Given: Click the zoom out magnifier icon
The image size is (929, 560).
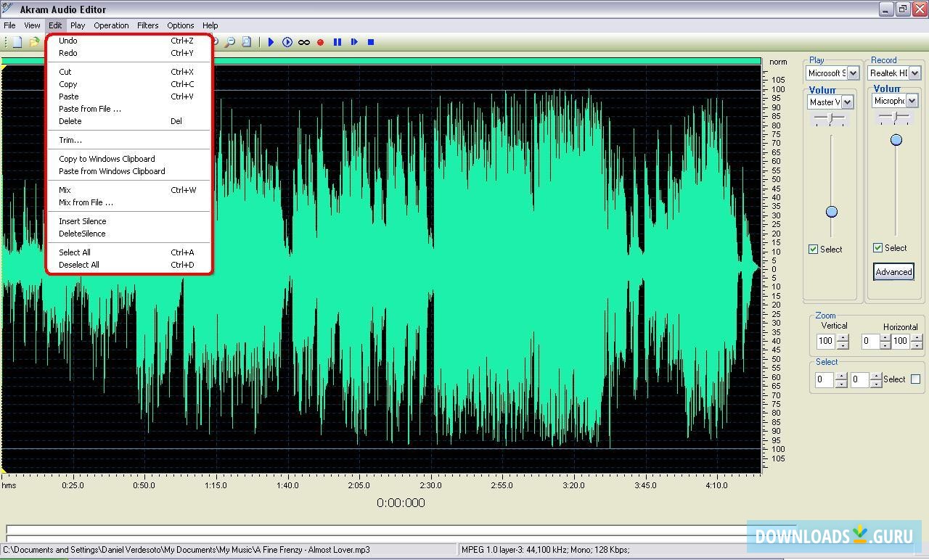Looking at the screenshot, I should (x=229, y=42).
